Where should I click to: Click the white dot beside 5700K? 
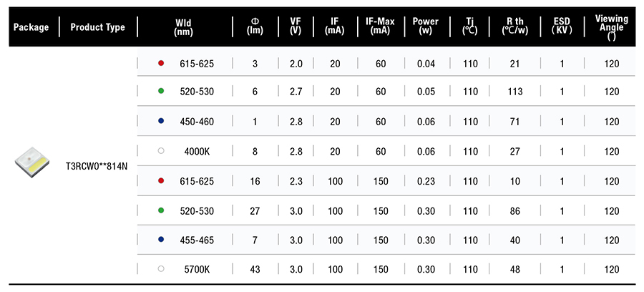tap(162, 268)
